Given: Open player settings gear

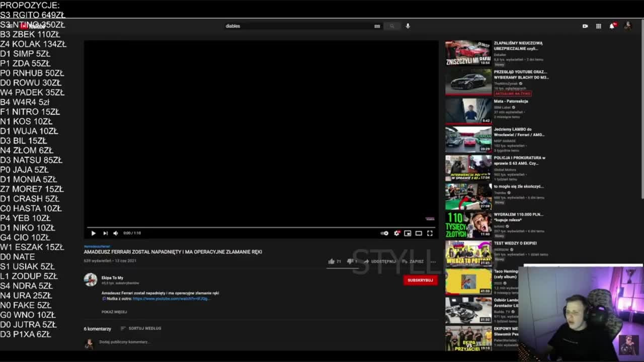Looking at the screenshot, I should (396, 233).
